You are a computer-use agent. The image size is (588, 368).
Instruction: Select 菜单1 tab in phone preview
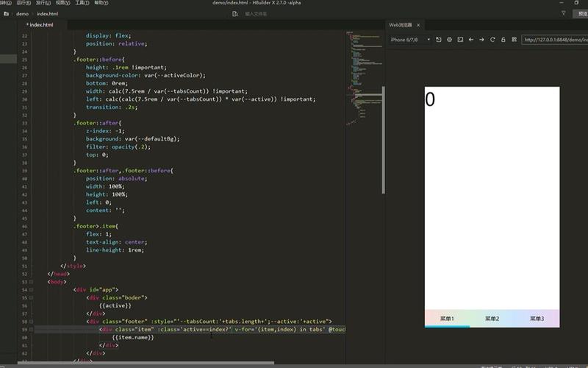(x=447, y=319)
